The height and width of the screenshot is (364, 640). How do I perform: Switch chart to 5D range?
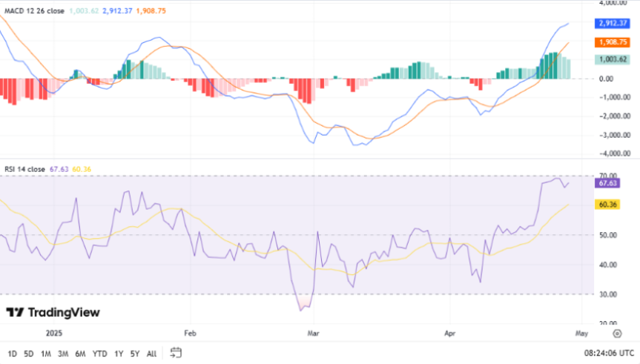click(29, 354)
